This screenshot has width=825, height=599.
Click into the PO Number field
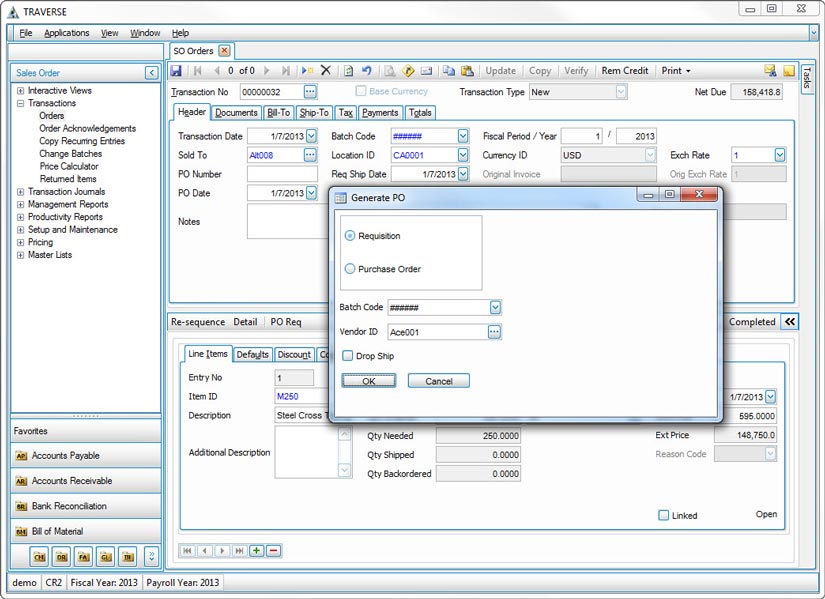(283, 174)
